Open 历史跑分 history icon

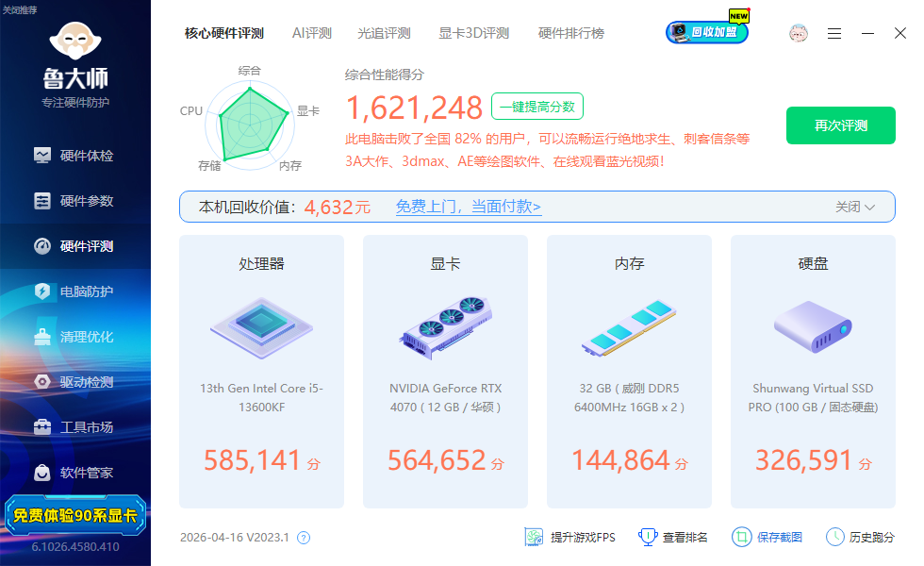[x=835, y=537]
